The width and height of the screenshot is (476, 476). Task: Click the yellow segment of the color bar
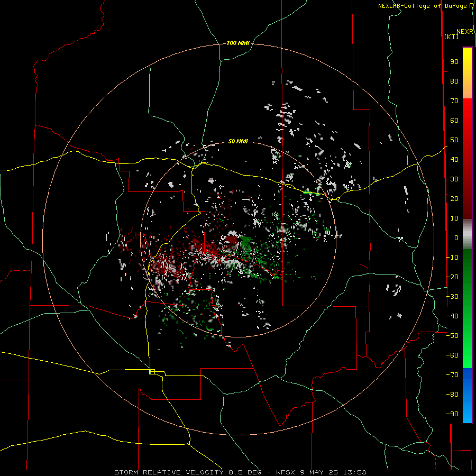[x=467, y=73]
